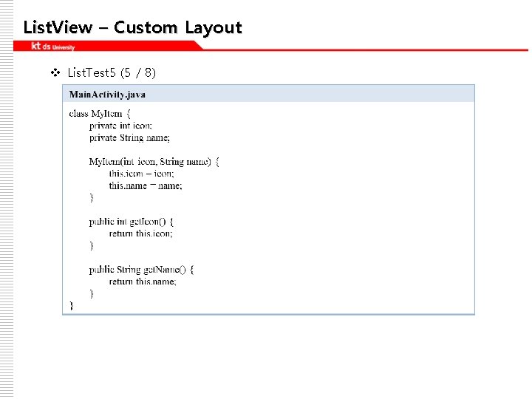Select the line 'private int icon;'
This screenshot has width=532, height=399.
120,126
